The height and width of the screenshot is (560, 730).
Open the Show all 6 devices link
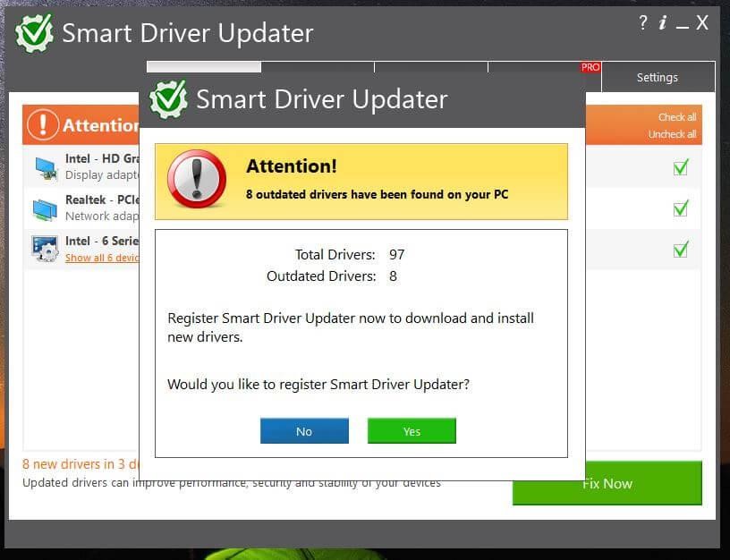[x=102, y=258]
